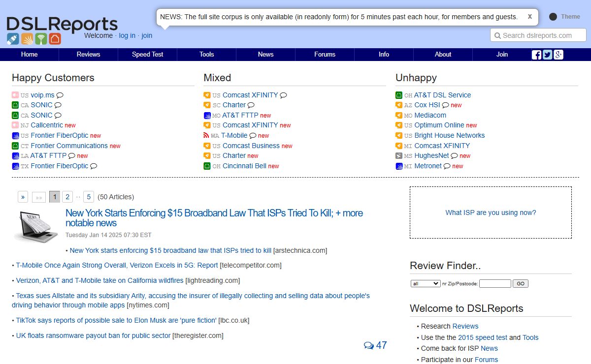Open the Verizon, AT&T California wildfires article

click(99, 280)
